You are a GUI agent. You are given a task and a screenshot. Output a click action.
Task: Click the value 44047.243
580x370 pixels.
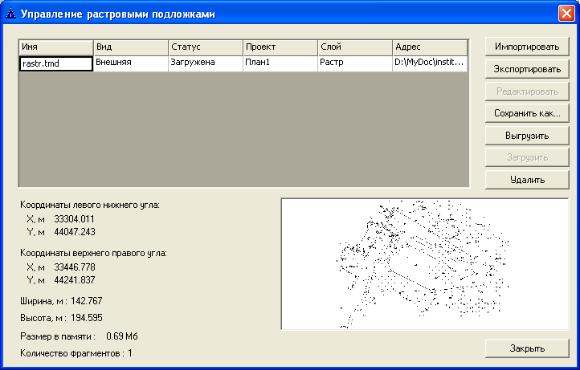(75, 232)
